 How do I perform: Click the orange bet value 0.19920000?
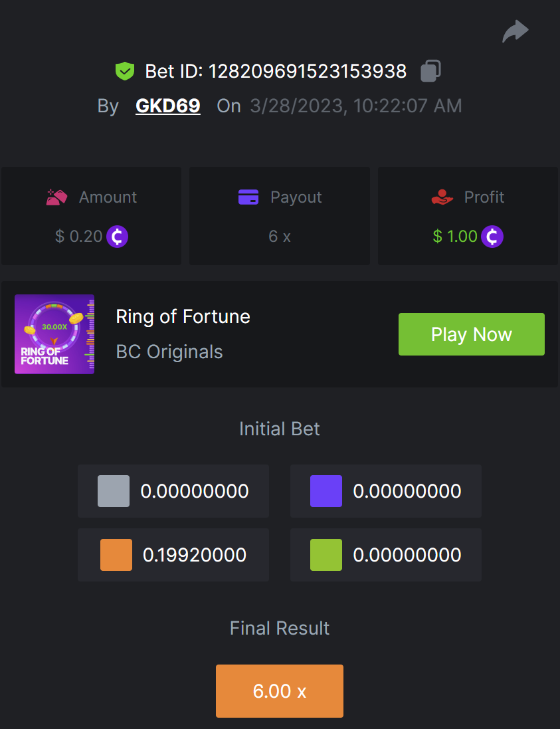(195, 555)
